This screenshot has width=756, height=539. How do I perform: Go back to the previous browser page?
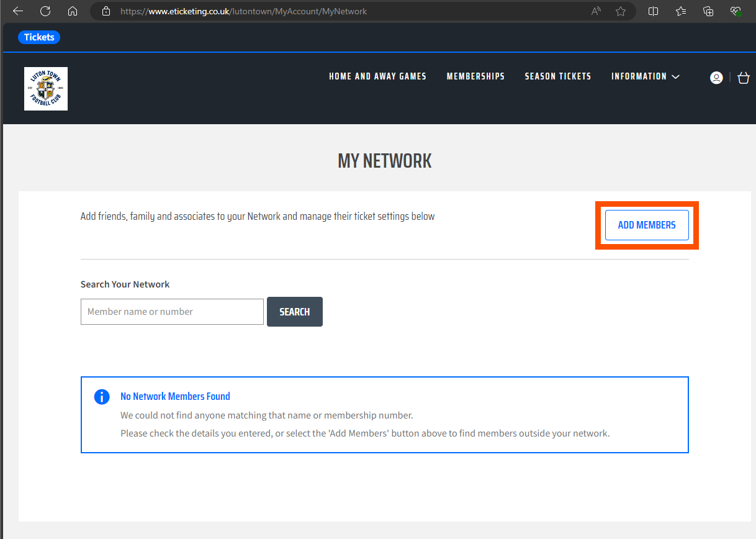coord(18,11)
